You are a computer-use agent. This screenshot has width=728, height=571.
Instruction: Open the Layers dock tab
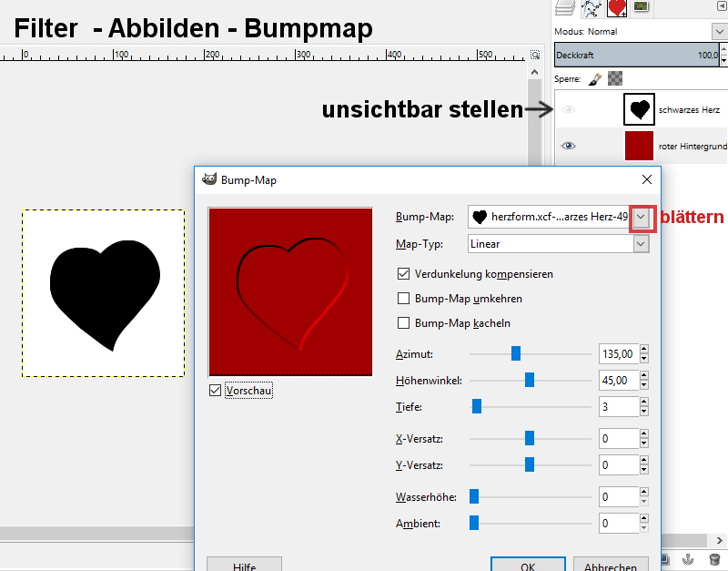(565, 7)
